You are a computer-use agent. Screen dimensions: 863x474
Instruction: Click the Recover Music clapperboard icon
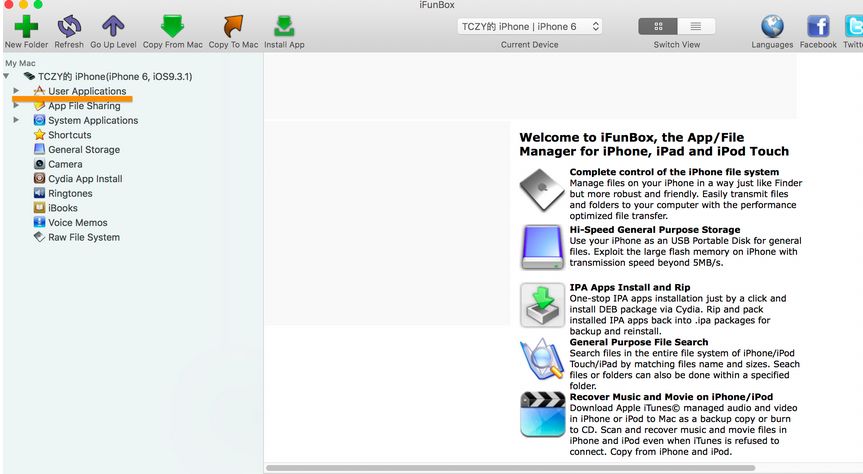click(543, 414)
